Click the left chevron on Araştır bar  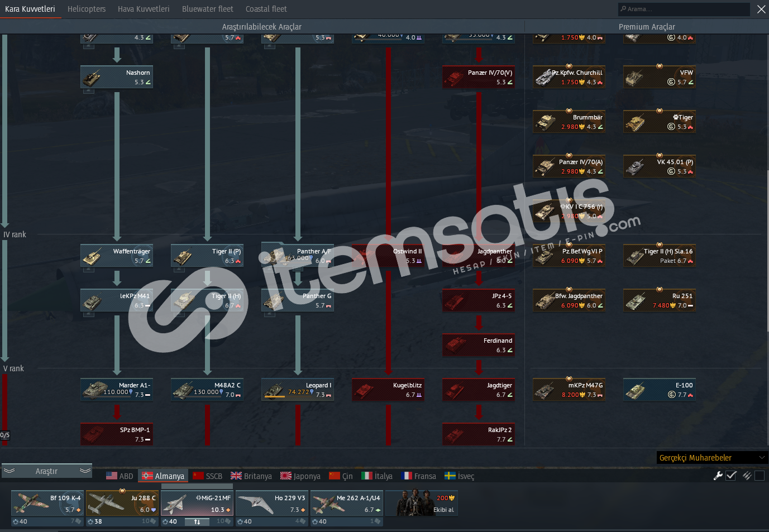[9, 471]
